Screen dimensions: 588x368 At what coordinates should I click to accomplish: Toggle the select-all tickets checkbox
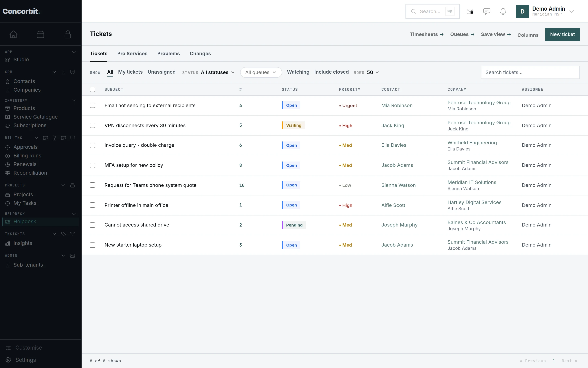pos(92,90)
